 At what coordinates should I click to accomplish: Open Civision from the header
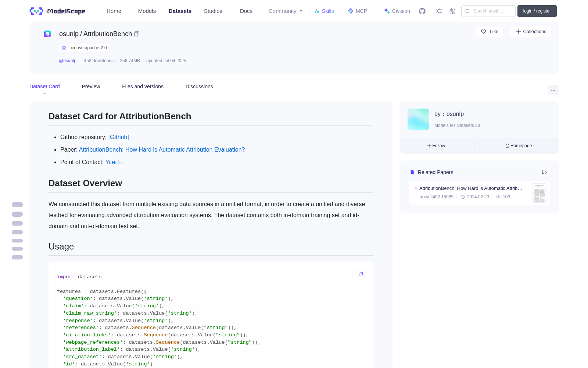coord(397,11)
